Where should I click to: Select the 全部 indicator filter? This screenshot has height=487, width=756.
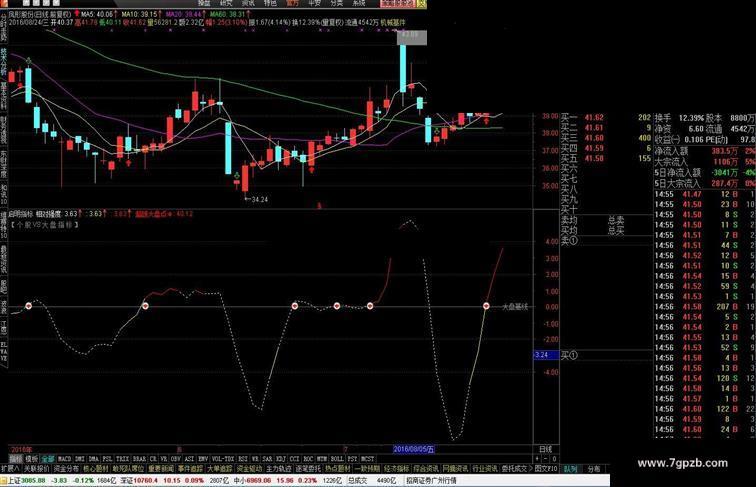(x=48, y=459)
